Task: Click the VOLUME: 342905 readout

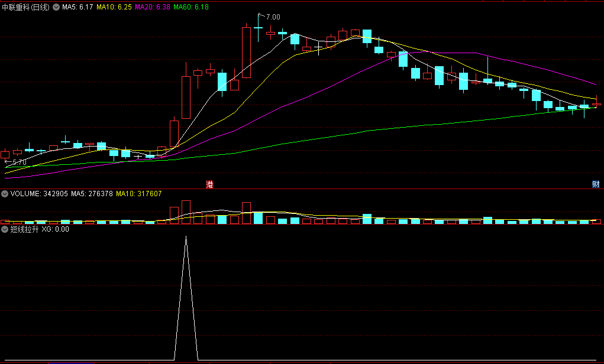Action: [39, 194]
